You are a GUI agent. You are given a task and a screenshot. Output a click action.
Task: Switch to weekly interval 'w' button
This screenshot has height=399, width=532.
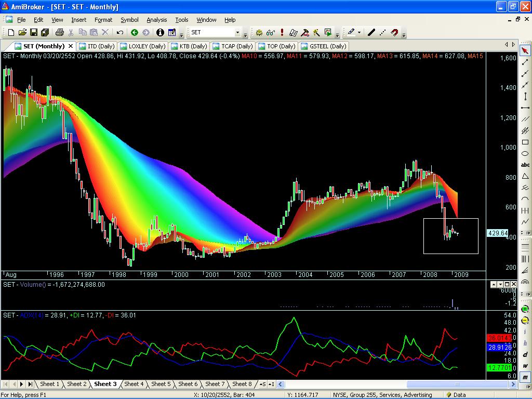(525, 366)
